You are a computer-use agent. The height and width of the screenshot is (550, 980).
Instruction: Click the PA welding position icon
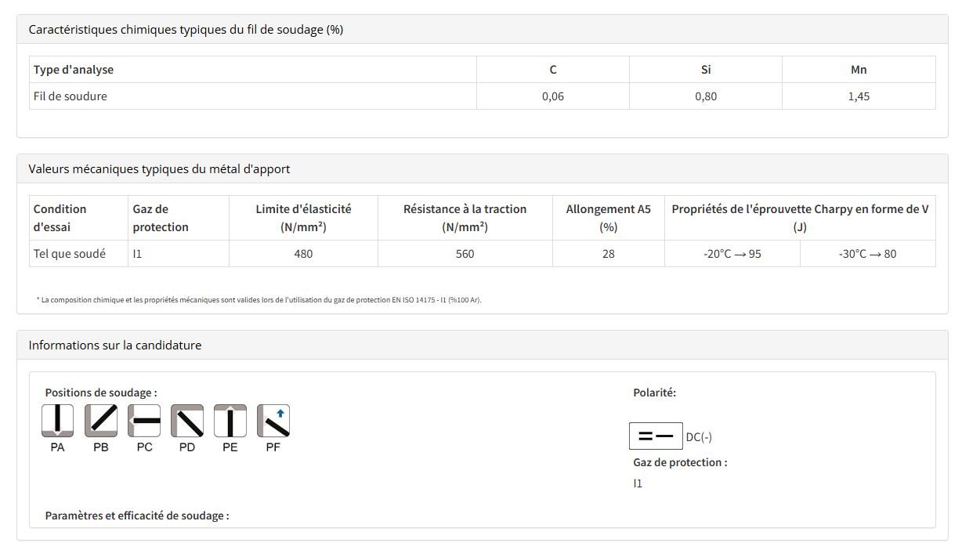pos(57,421)
